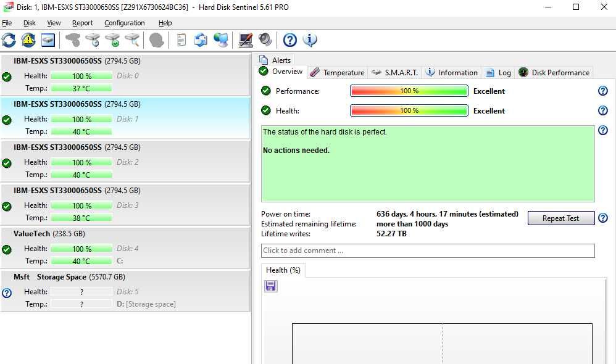Click the Health 100 % gradient bar in Overview

click(x=409, y=110)
